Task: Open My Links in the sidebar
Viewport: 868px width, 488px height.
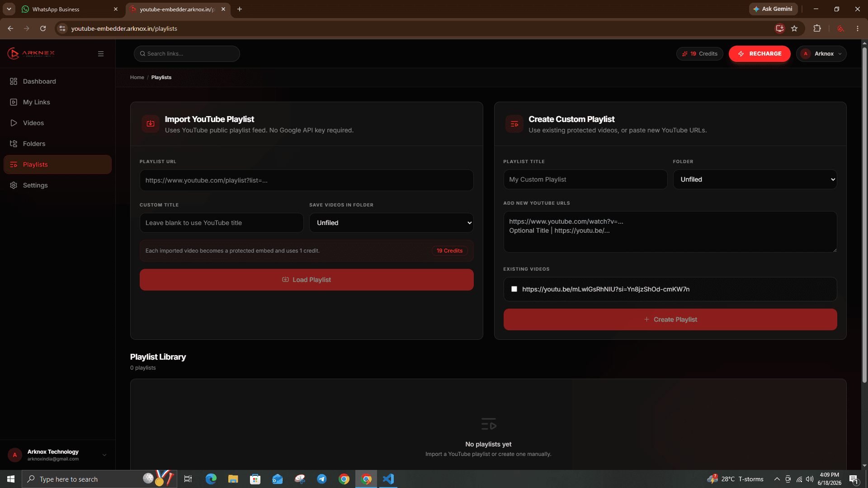Action: pyautogui.click(x=57, y=102)
